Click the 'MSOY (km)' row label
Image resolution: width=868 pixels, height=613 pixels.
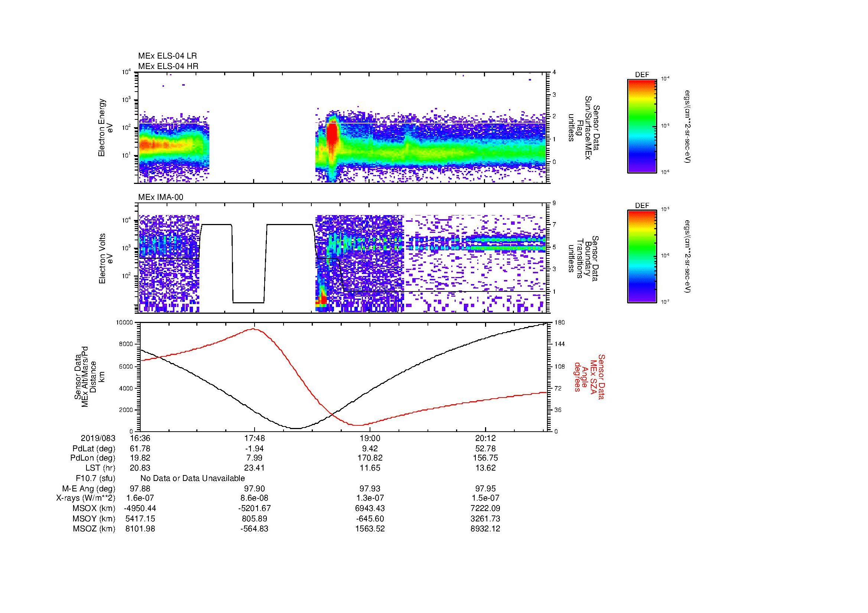[x=94, y=519]
